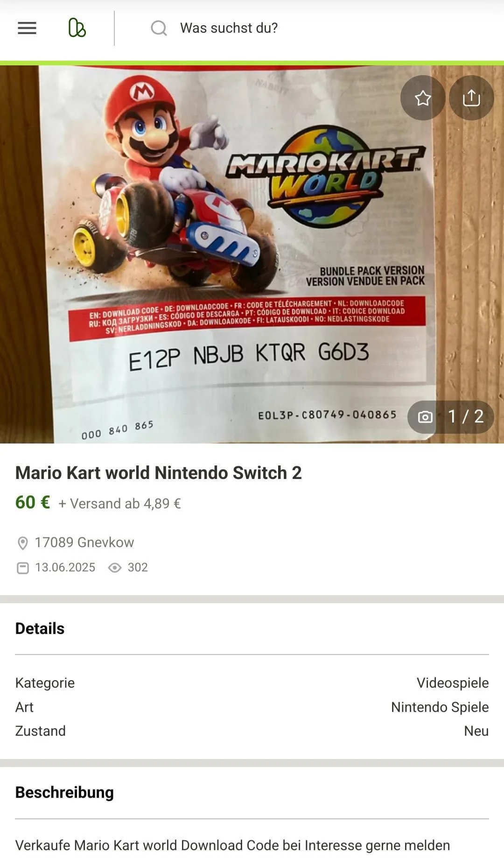This screenshot has height=858, width=504.
Task: Tap the 60 € price
Action: (33, 503)
